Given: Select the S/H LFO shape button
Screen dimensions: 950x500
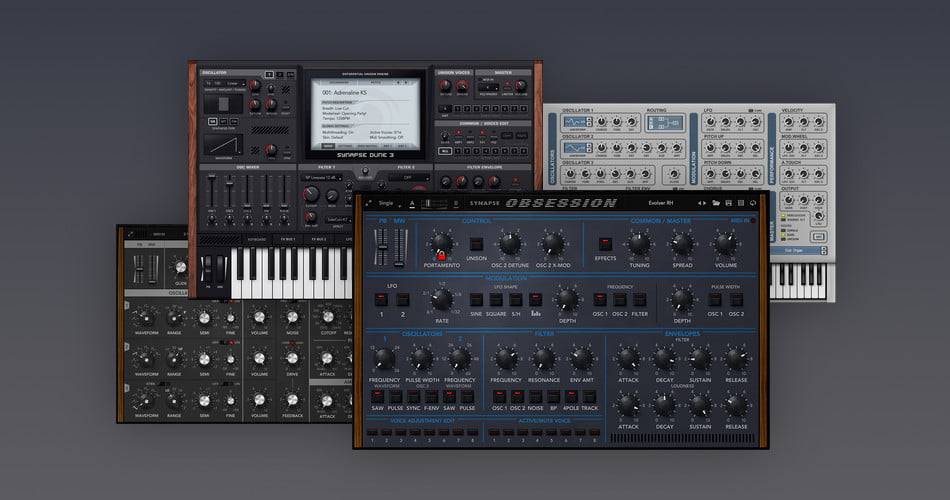Looking at the screenshot, I should [516, 299].
